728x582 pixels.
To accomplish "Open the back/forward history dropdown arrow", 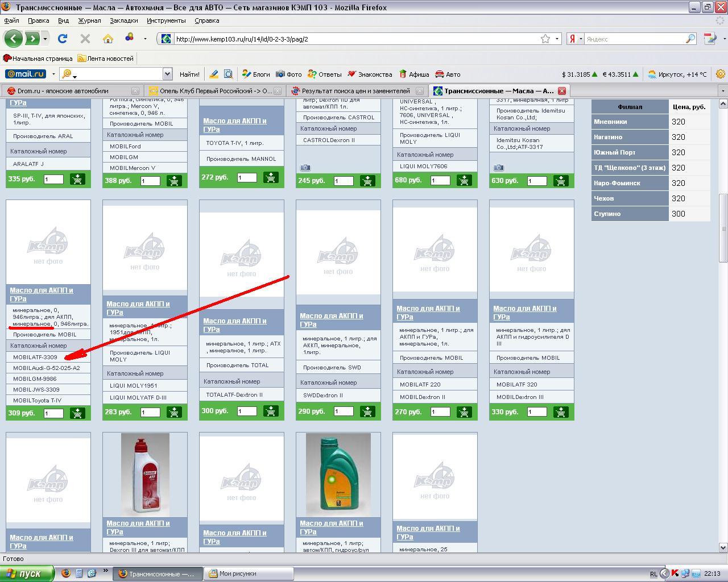I will point(45,39).
